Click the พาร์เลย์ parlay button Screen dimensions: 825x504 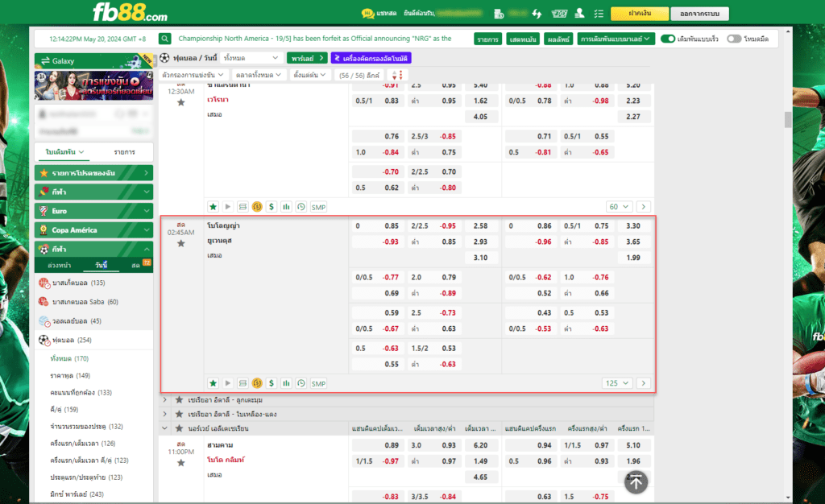click(307, 58)
